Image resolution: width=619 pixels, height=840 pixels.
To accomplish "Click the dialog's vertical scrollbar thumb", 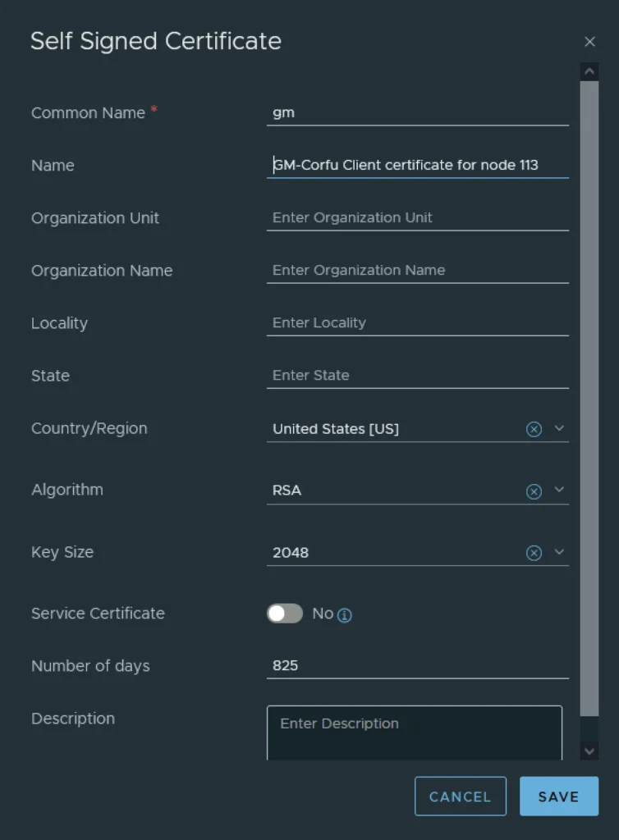I will pyautogui.click(x=589, y=399).
